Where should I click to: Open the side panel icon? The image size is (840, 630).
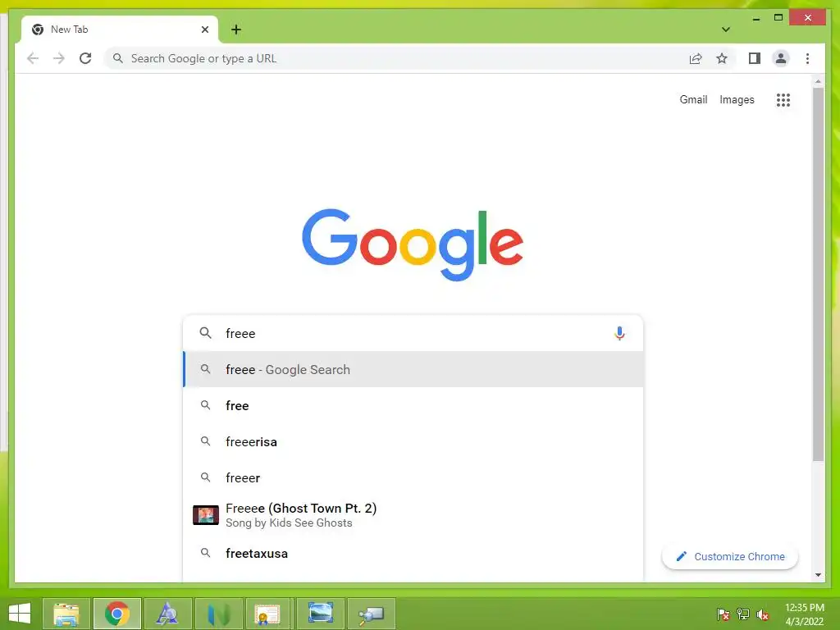(x=755, y=58)
